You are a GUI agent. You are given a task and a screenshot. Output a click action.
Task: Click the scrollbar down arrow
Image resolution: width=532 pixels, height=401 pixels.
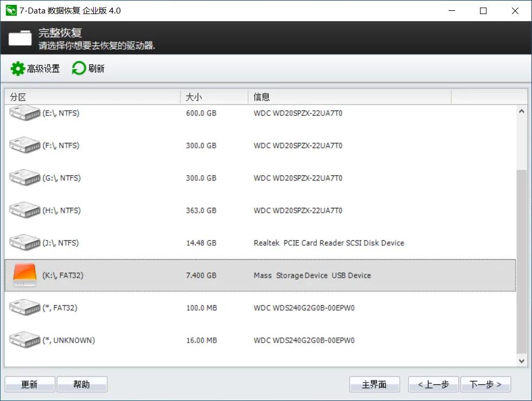click(x=522, y=360)
